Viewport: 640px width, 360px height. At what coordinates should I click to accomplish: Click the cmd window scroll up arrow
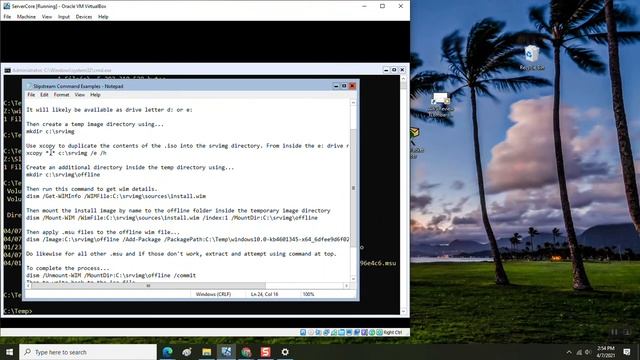pos(404,78)
